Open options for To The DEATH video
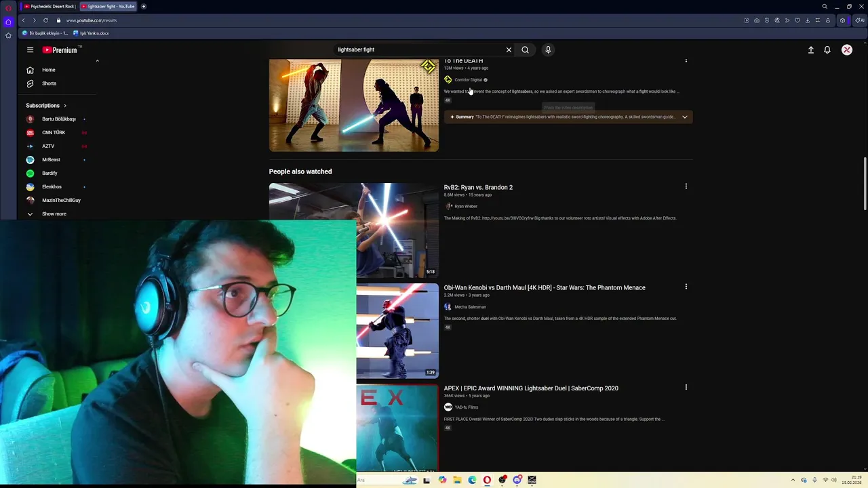 pyautogui.click(x=686, y=61)
